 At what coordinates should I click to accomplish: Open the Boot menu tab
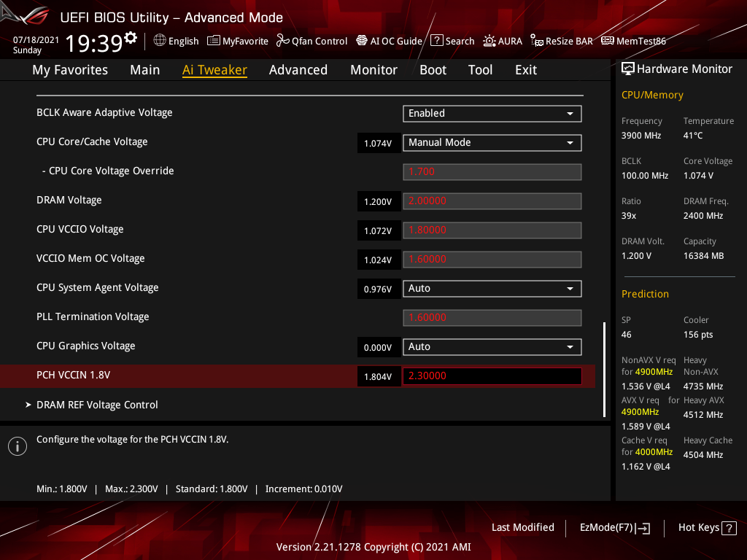click(x=433, y=69)
